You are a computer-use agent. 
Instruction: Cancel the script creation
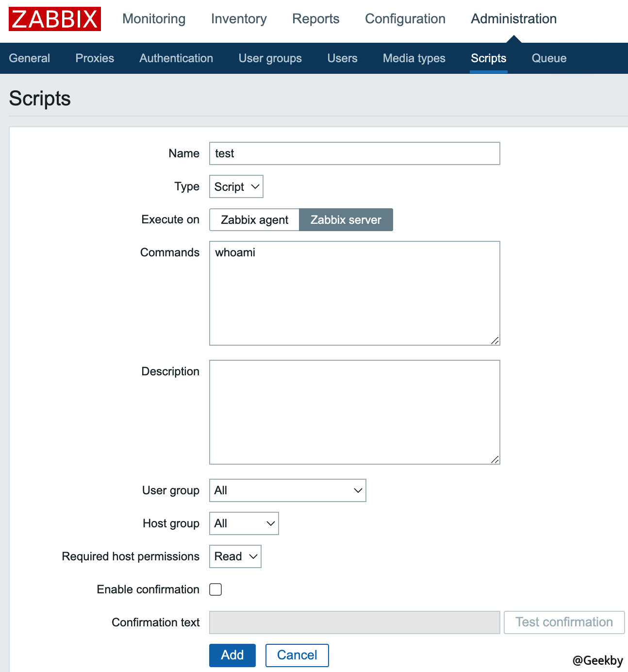[297, 655]
